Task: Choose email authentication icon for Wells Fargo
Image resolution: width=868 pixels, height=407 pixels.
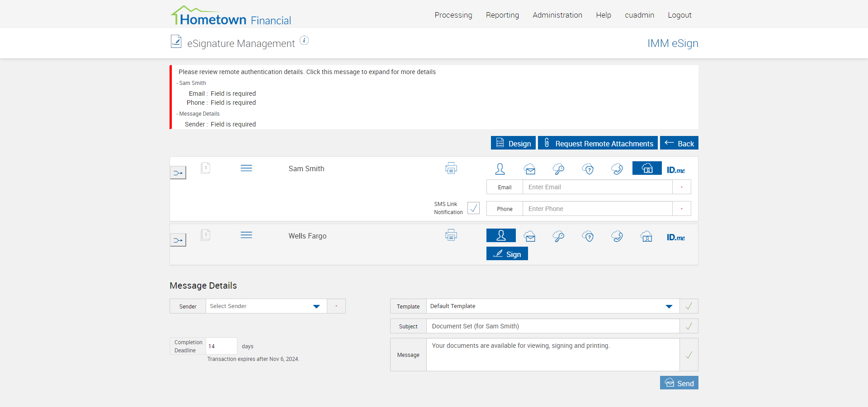Action: point(530,236)
